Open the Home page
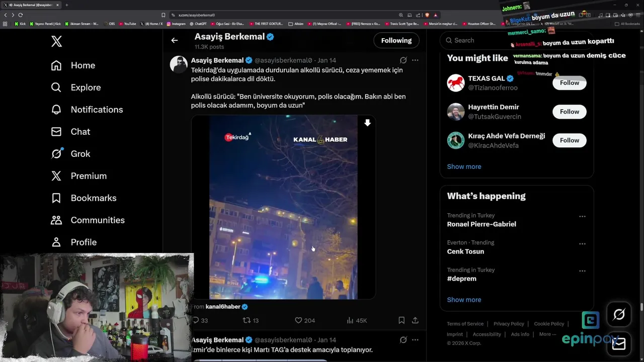This screenshot has width=644, height=362. (x=73, y=65)
